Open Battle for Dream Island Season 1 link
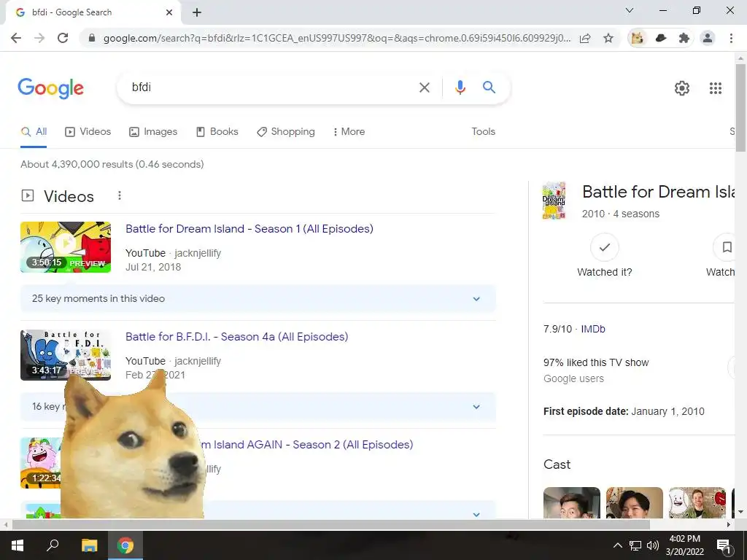Image resolution: width=747 pixels, height=560 pixels. (x=249, y=228)
